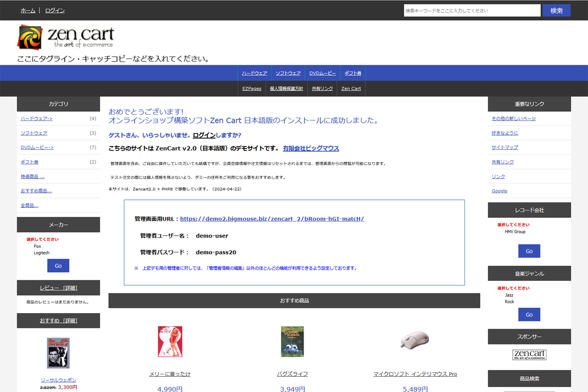
Task: Open ソフトウェア in the blue navigation bar
Action: click(288, 73)
